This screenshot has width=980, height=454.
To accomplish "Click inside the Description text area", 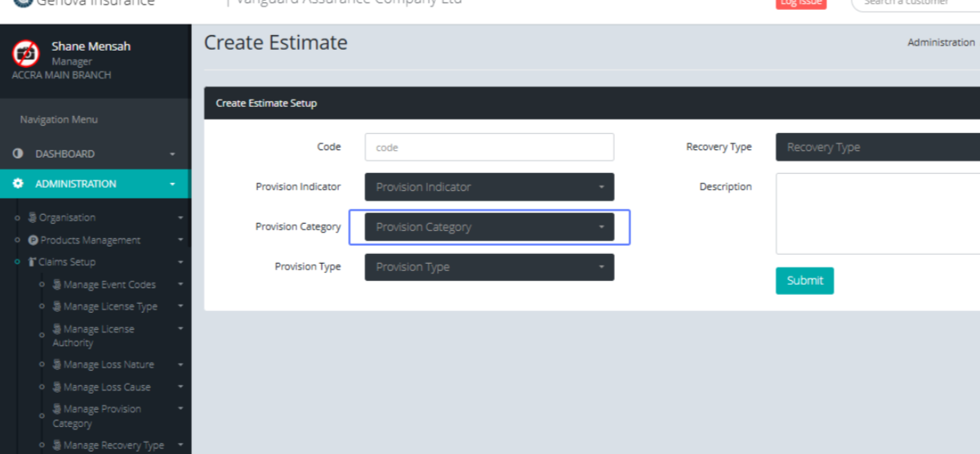I will pos(877,213).
